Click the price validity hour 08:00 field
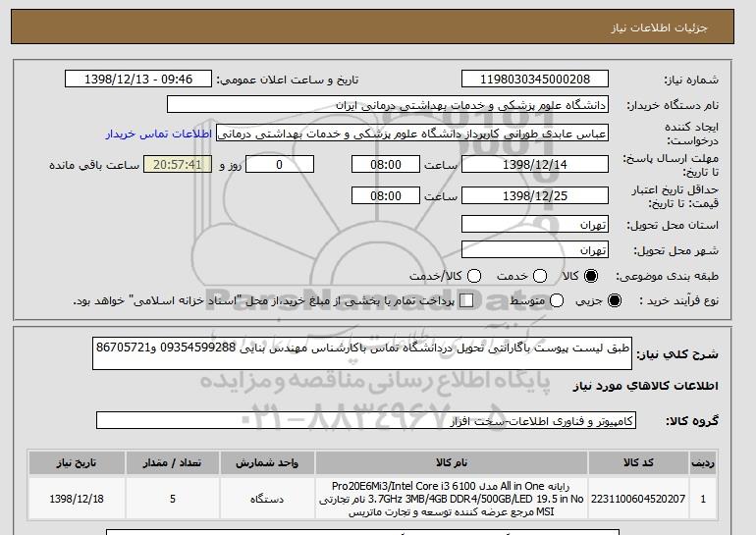This screenshot has width=756, height=535. [x=386, y=195]
